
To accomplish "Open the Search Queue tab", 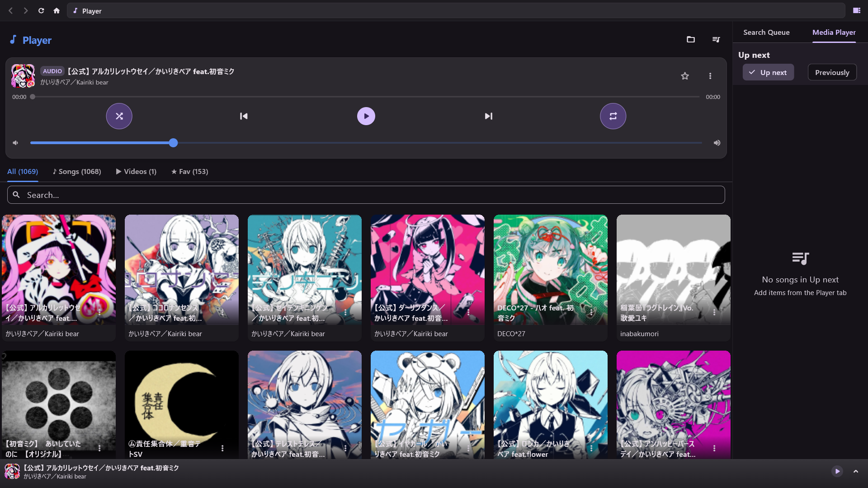I will coord(766,33).
